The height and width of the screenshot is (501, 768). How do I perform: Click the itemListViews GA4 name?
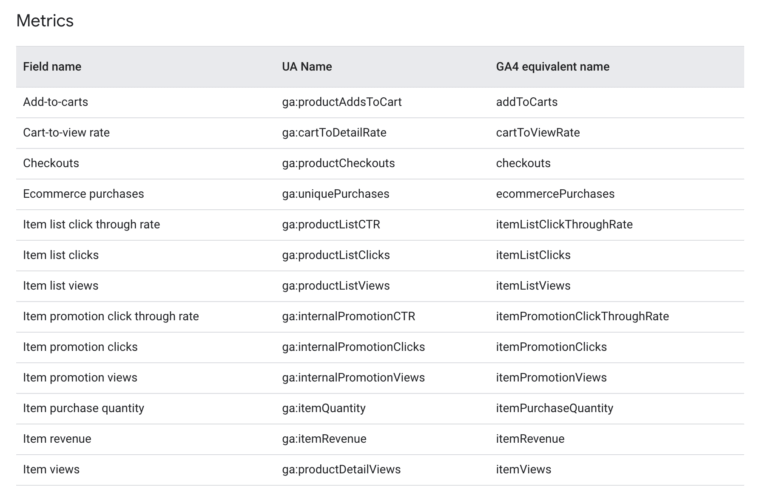[533, 286]
